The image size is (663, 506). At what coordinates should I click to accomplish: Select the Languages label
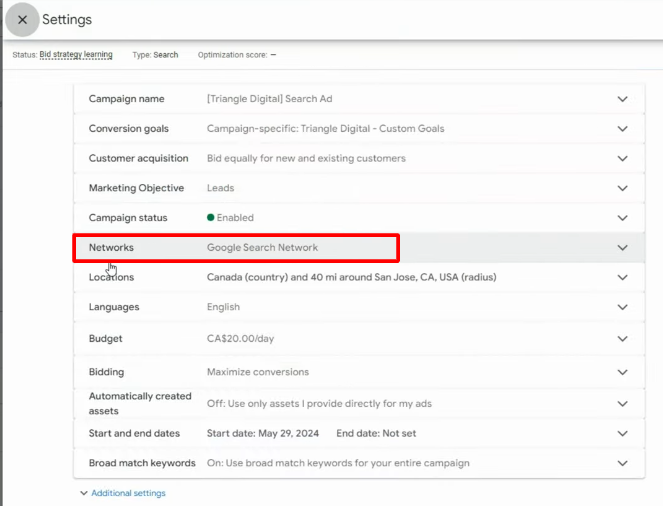tap(114, 307)
